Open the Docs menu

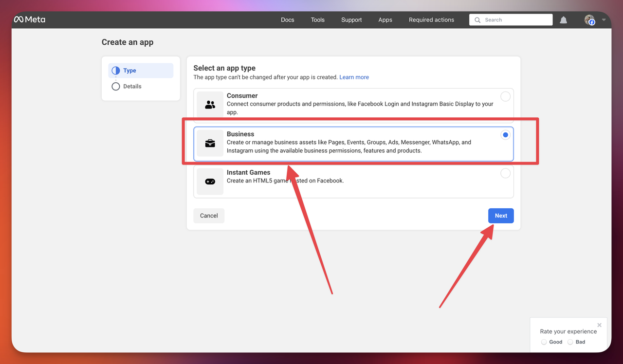point(288,20)
